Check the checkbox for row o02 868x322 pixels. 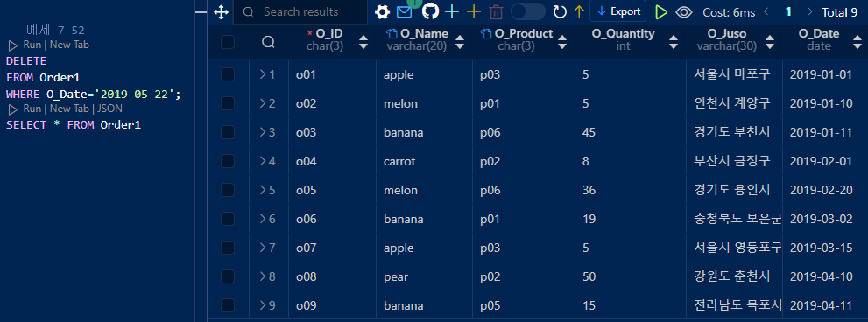coord(228,103)
